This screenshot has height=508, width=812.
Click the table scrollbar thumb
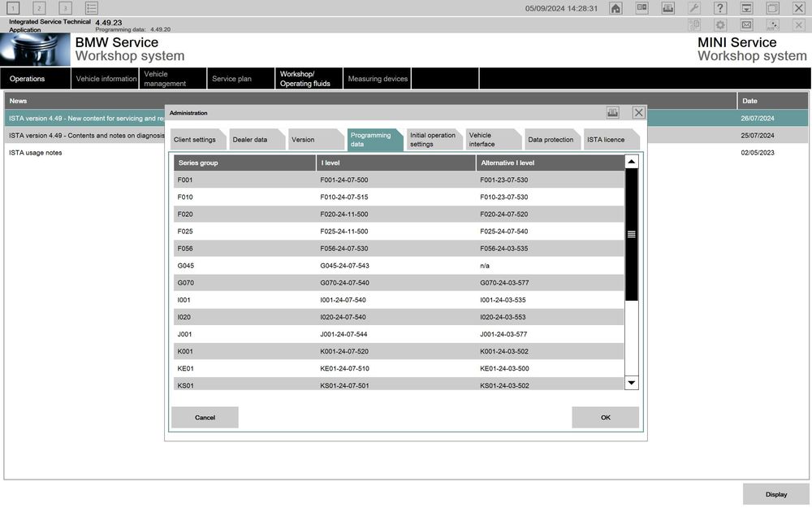click(631, 234)
